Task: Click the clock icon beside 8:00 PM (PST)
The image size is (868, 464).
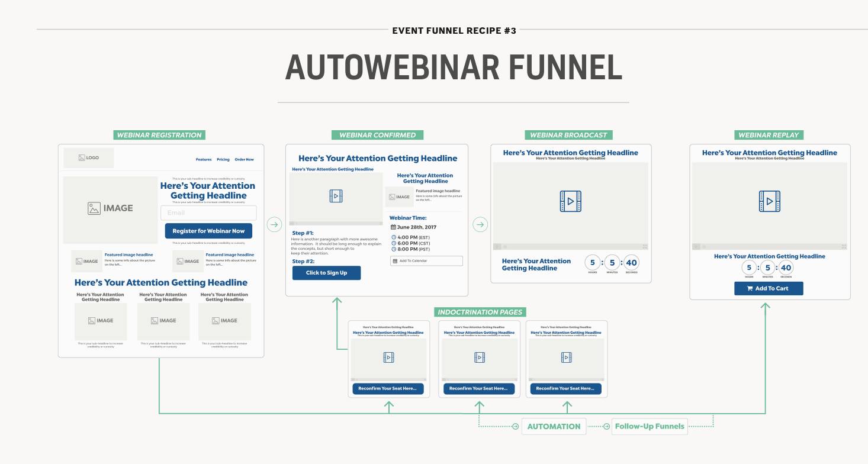Action: [394, 249]
